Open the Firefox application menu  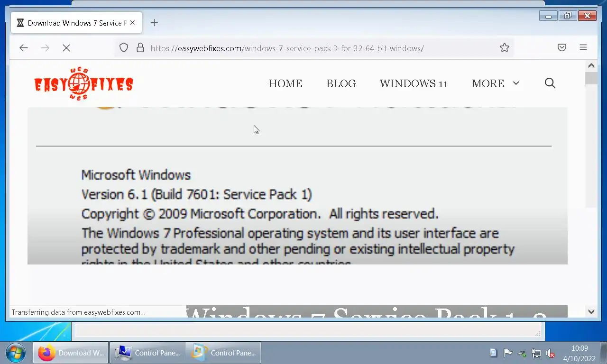point(583,47)
